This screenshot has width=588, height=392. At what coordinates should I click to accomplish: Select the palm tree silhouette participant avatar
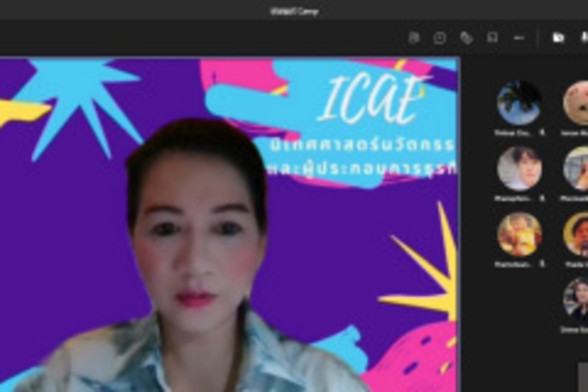519,102
